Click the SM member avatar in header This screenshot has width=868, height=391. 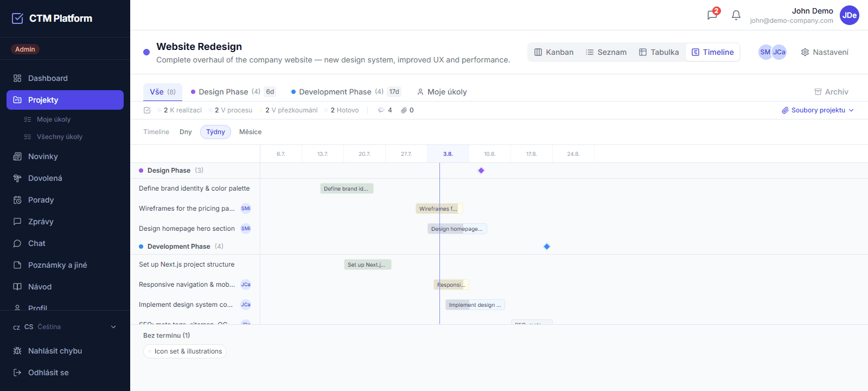[x=765, y=52]
